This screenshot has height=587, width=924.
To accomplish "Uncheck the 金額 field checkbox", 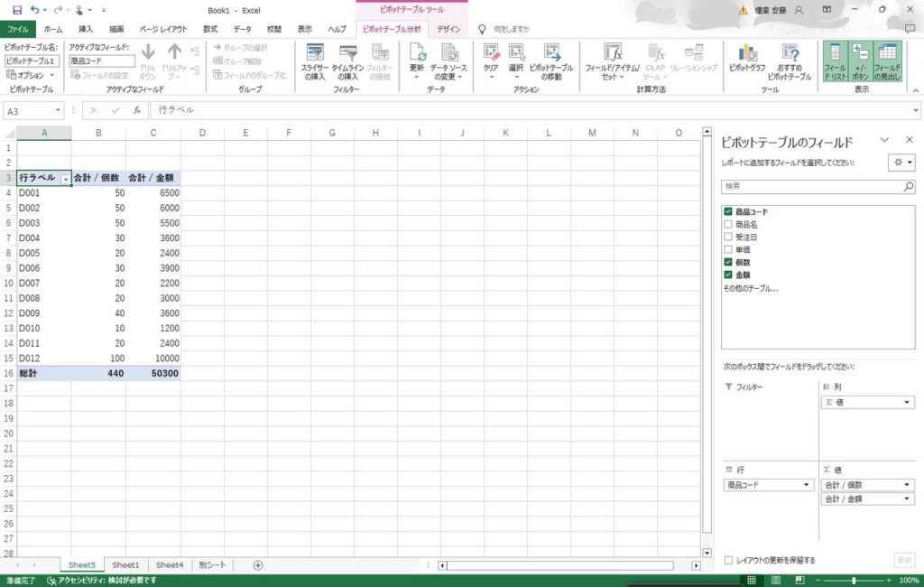I will click(x=728, y=275).
